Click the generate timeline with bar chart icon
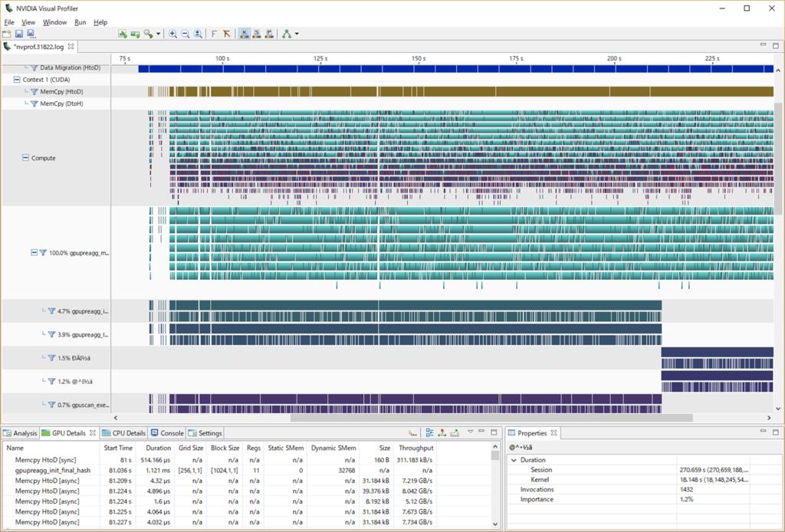This screenshot has width=785, height=532. (x=122, y=34)
